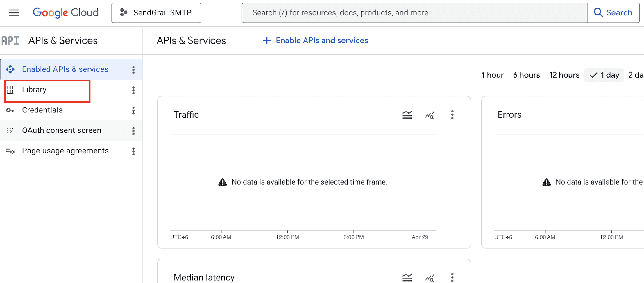Click the Credentials key icon
This screenshot has width=644, height=283.
click(x=10, y=110)
